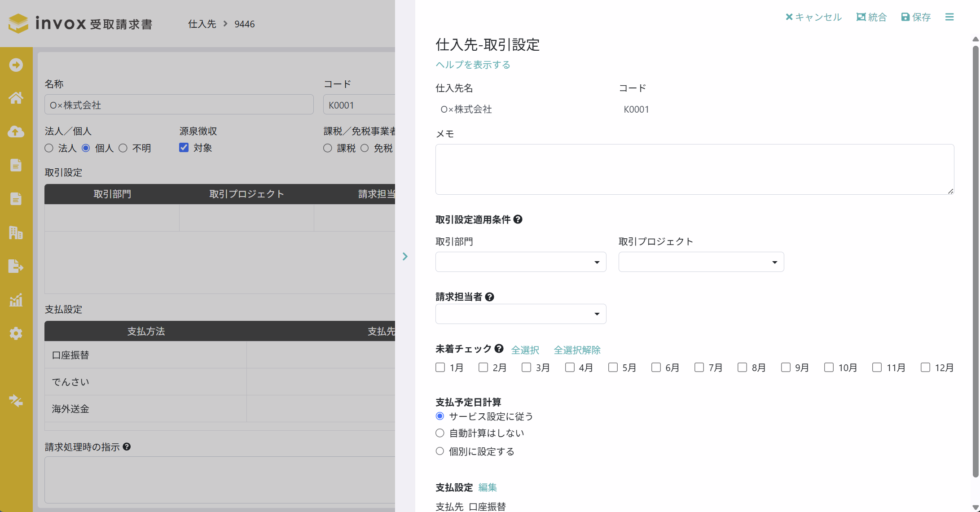Open the chart analytics sidebar icon

point(16,300)
